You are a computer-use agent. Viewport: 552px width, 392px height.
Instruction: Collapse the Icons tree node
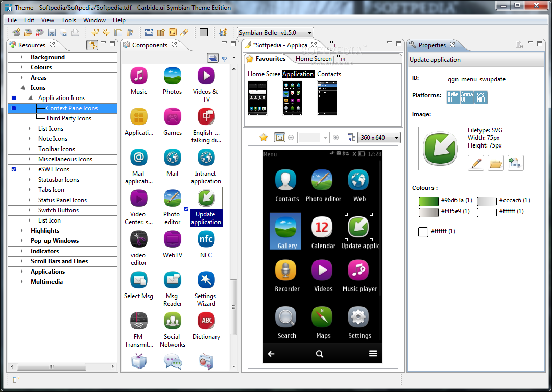tap(22, 88)
